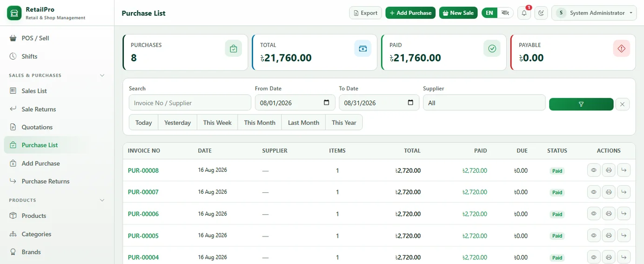Print PUR-00008 with printer icon
The width and height of the screenshot is (644, 264).
[x=609, y=170]
